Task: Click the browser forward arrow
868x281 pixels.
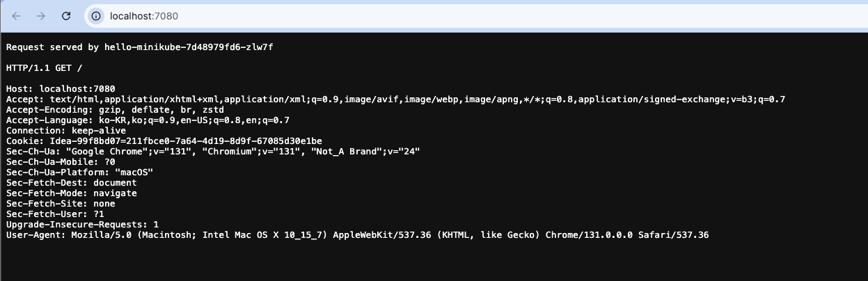Action: (41, 16)
